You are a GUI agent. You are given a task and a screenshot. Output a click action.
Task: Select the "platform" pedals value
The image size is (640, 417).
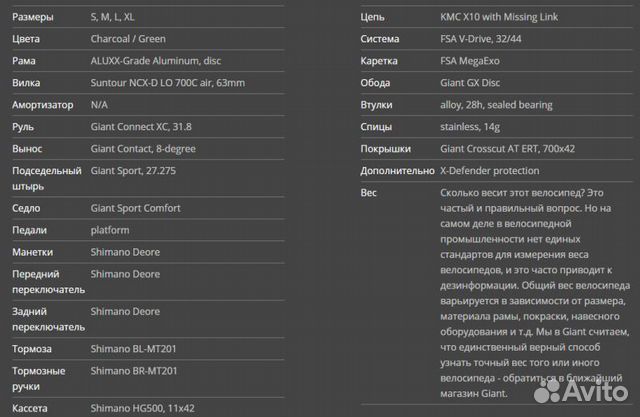click(110, 230)
